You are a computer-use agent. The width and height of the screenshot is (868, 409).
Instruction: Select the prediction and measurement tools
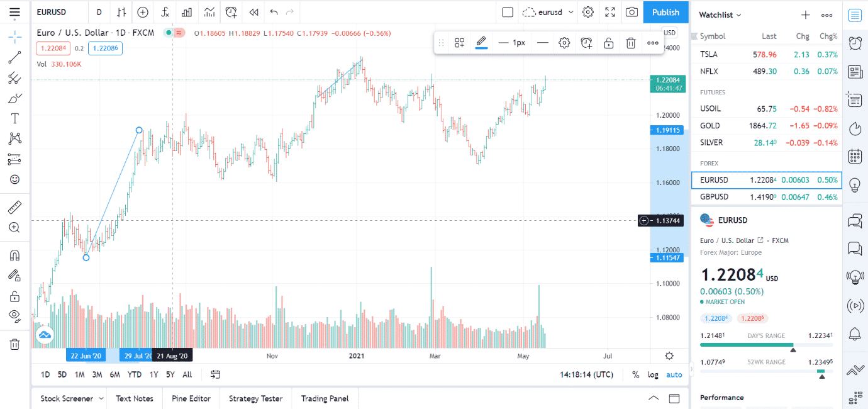(x=15, y=159)
